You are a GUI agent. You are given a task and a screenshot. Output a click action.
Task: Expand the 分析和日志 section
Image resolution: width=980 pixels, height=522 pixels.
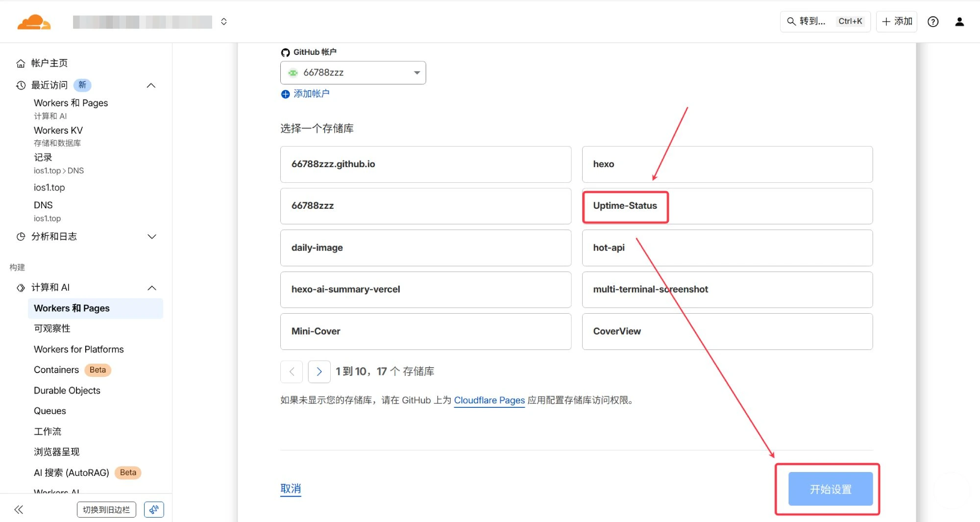[x=151, y=237]
